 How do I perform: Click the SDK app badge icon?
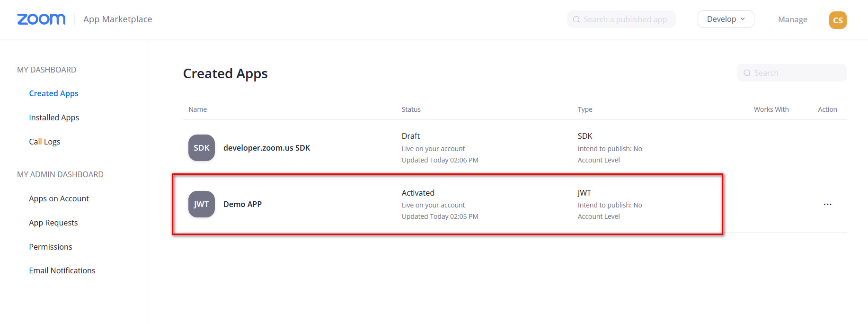pyautogui.click(x=202, y=148)
